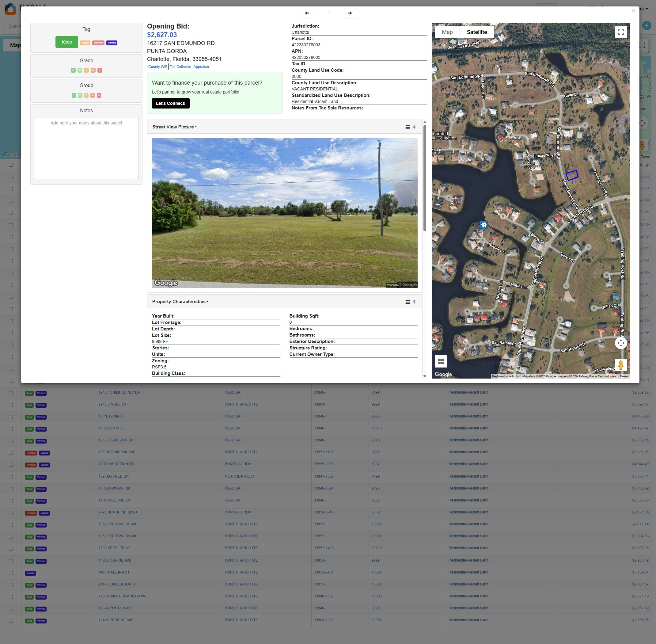
Task: Select grade A color badge
Action: 73,70
